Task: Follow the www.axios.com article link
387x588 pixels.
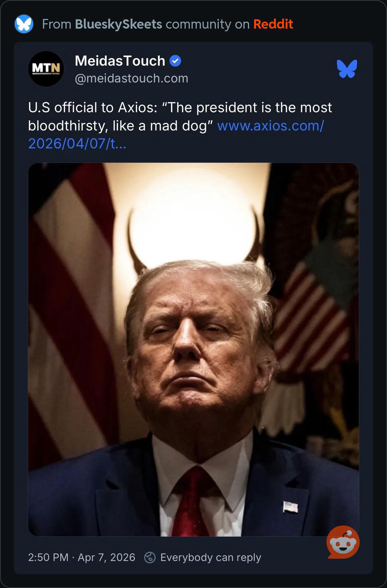Action: 176,135
